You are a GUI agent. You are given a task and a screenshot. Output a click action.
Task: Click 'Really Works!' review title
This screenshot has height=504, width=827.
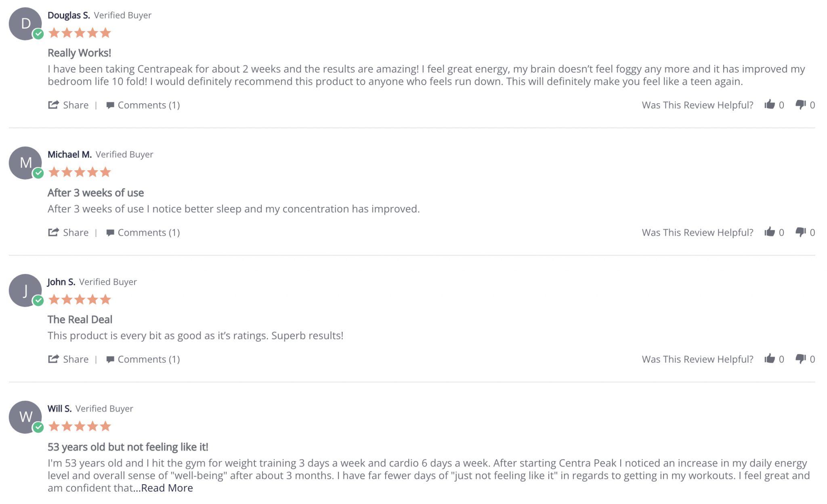pyautogui.click(x=79, y=53)
